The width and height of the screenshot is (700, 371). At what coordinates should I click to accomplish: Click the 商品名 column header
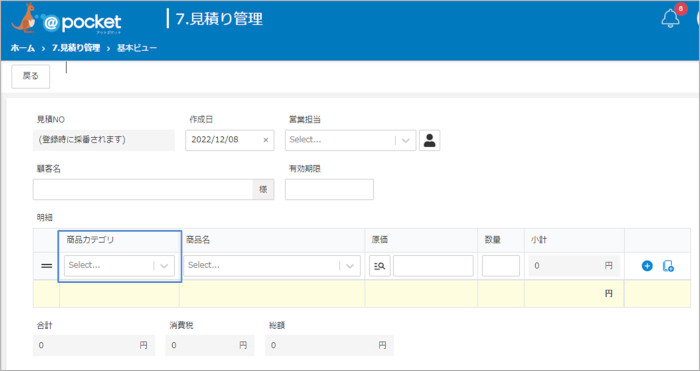pos(198,240)
